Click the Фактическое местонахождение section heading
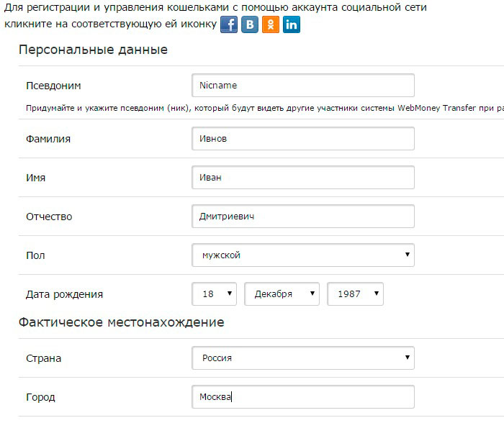504x423 pixels. pos(121,322)
